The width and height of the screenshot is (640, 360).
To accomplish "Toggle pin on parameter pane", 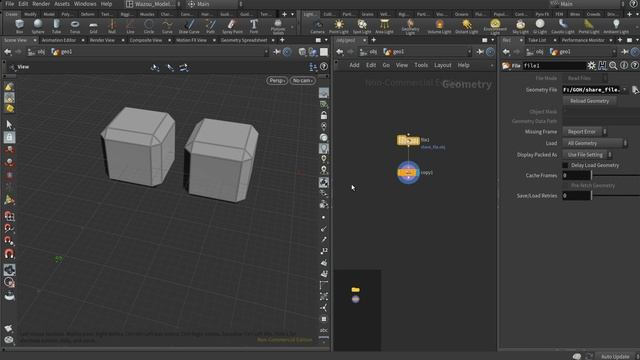I will (625, 52).
